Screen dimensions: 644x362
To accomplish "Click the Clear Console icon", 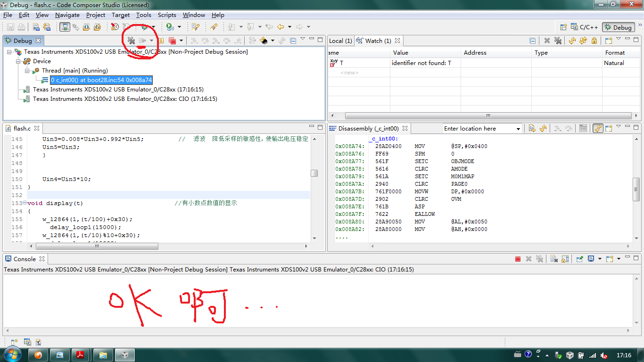I will [554, 259].
